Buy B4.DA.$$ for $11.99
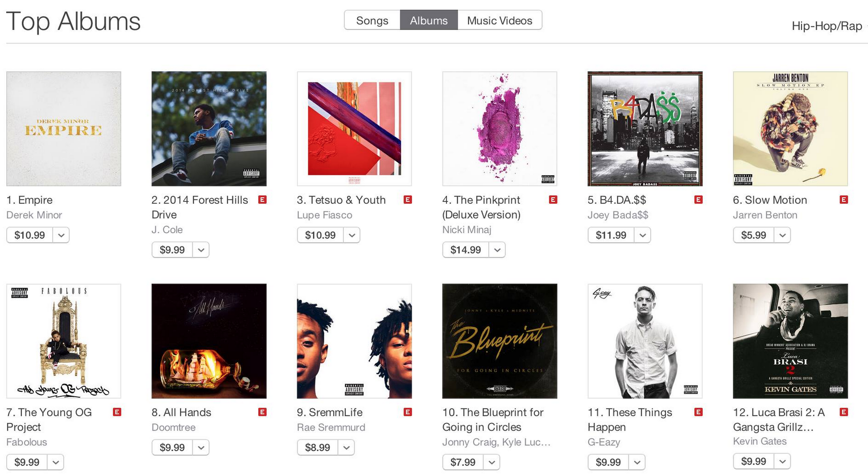The image size is (868, 476). 611,235
